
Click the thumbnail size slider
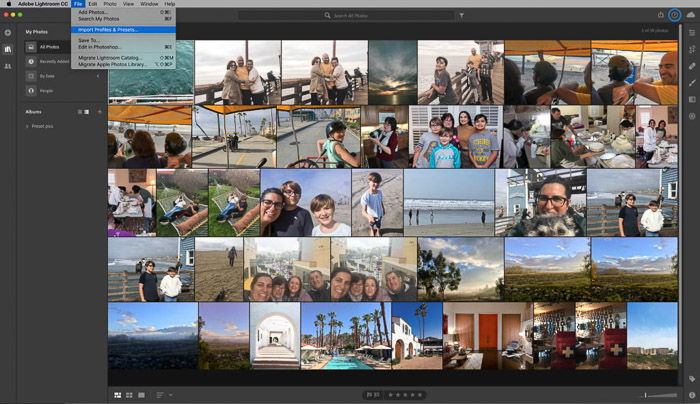tap(661, 395)
